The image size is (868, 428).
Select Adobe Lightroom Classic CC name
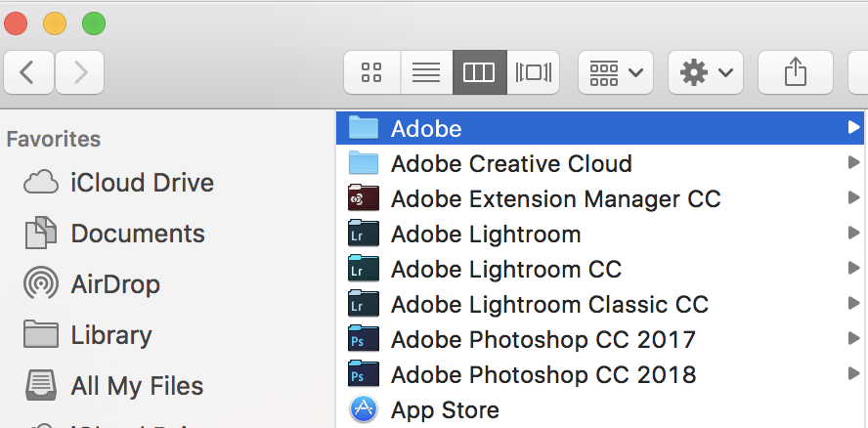pos(549,305)
